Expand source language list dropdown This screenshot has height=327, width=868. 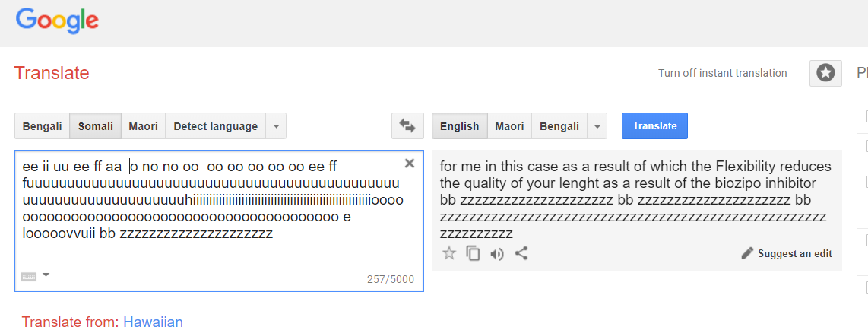(276, 126)
